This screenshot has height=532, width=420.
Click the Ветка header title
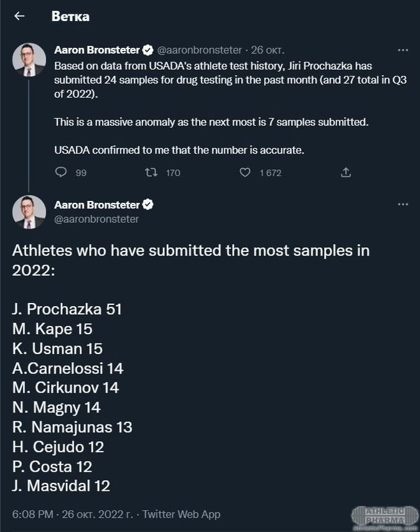coord(70,17)
